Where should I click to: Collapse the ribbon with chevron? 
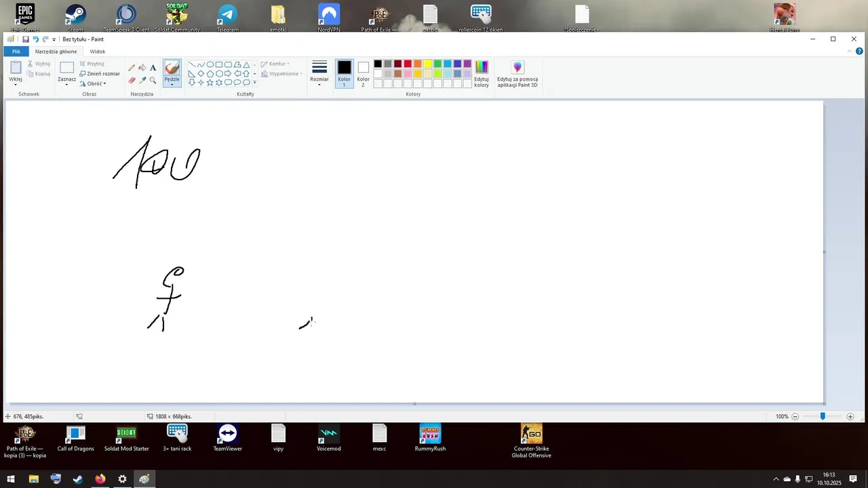point(850,52)
